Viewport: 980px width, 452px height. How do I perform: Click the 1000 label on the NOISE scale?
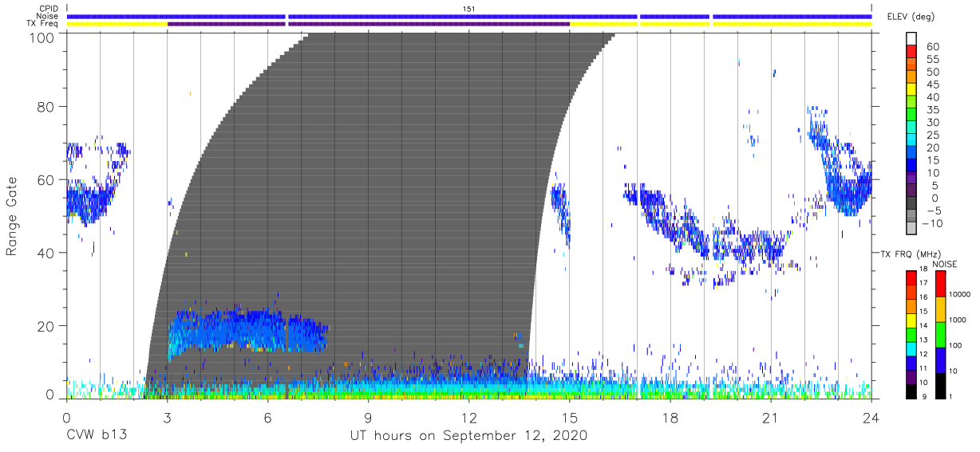[x=958, y=320]
